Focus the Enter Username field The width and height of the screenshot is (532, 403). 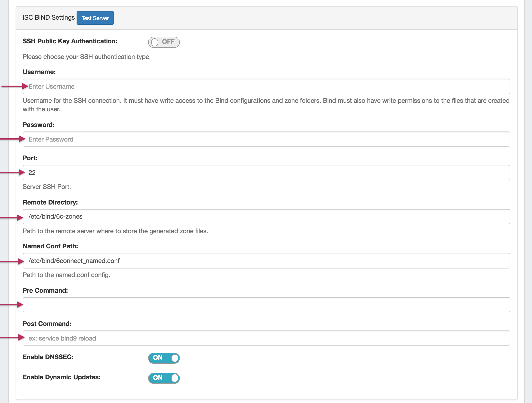[x=266, y=86]
